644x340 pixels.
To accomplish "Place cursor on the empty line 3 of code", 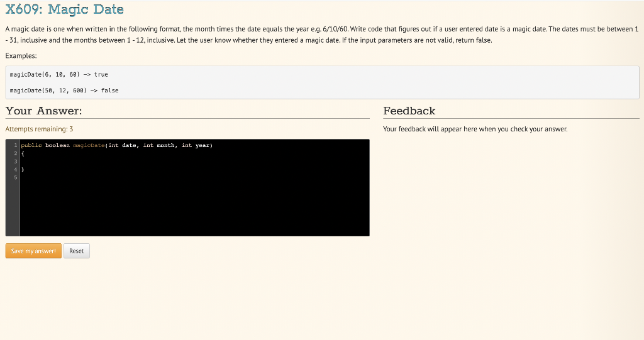I will [x=194, y=162].
